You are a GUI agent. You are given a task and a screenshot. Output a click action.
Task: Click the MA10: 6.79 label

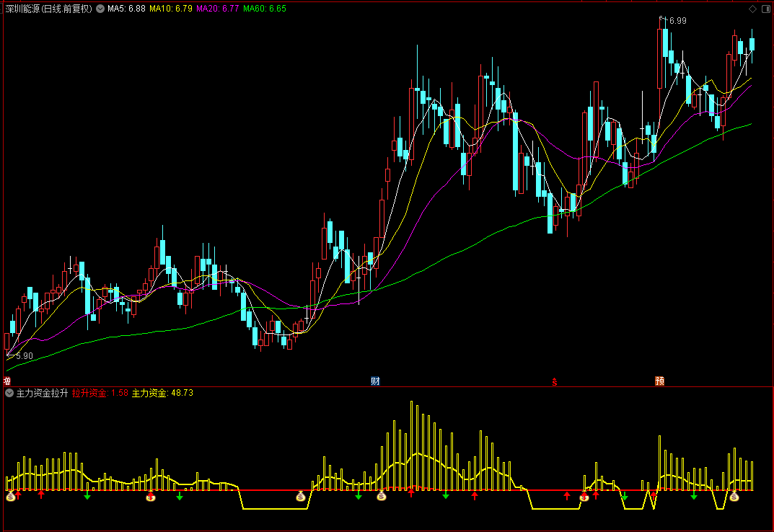(x=171, y=9)
